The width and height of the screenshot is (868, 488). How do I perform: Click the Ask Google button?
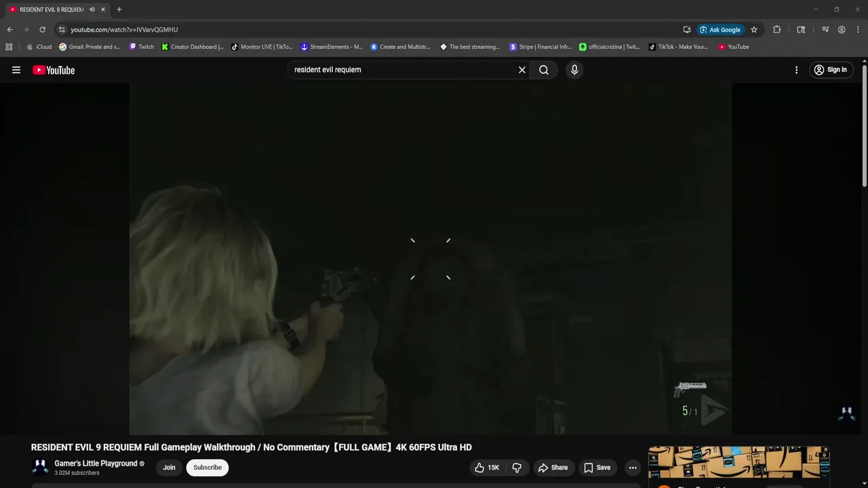(x=720, y=30)
